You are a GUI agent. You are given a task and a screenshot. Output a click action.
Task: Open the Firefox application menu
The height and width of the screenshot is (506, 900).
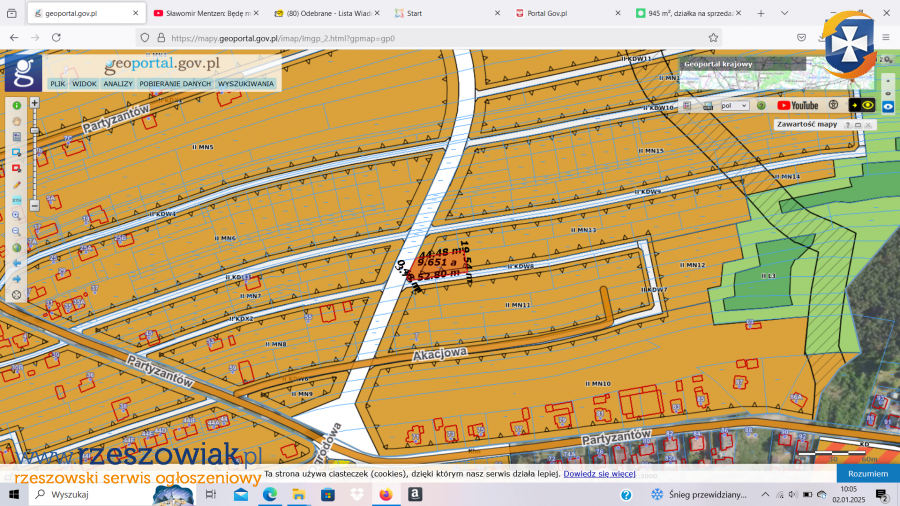(886, 38)
